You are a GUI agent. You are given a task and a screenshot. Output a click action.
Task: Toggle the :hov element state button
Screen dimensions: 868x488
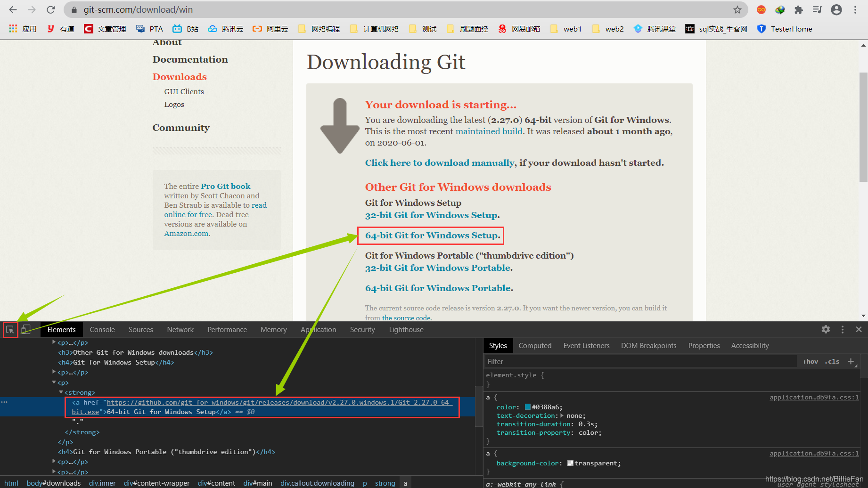[x=811, y=361]
